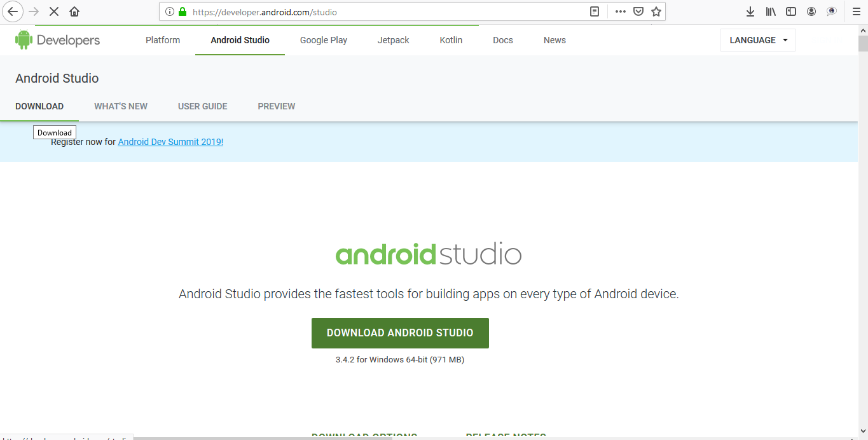Viewport: 868px width, 440px height.
Task: Select the Android Studio nav item
Action: coord(240,40)
